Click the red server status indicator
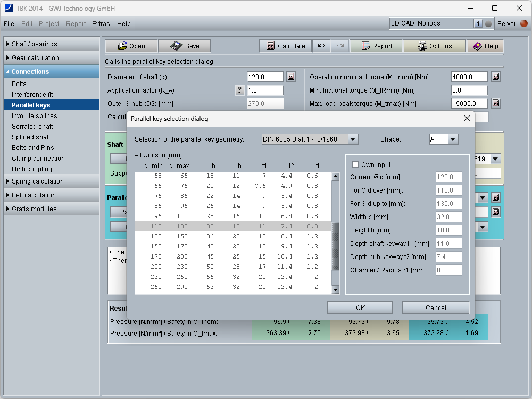Screen dimensions: 532x399 [x=523, y=23]
